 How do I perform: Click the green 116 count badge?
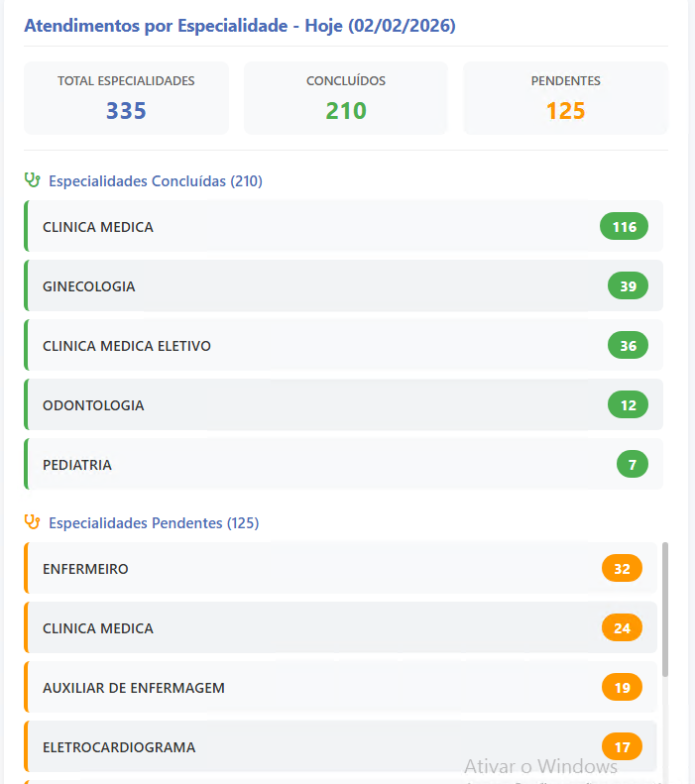click(x=624, y=227)
